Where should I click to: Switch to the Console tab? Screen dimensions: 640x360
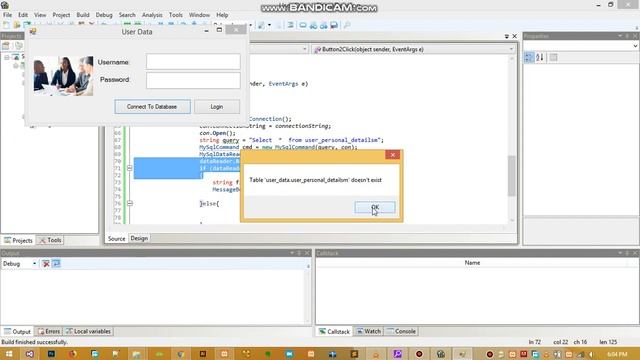pos(401,331)
